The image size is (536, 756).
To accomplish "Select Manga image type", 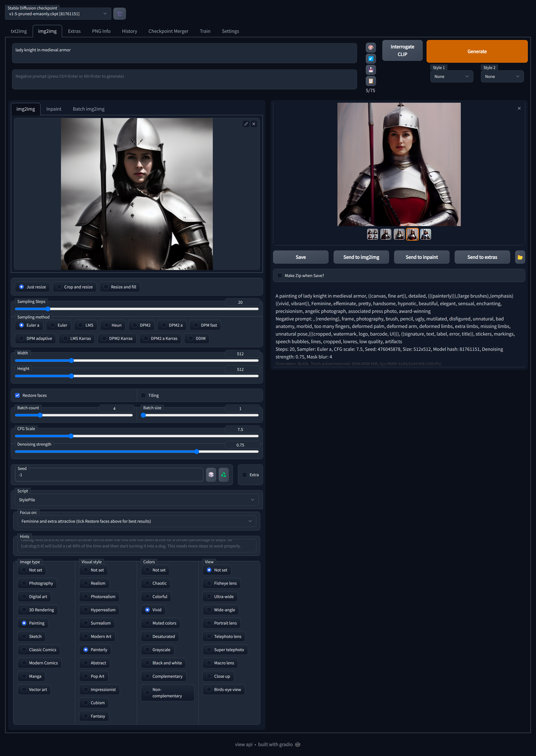I will pos(31,676).
